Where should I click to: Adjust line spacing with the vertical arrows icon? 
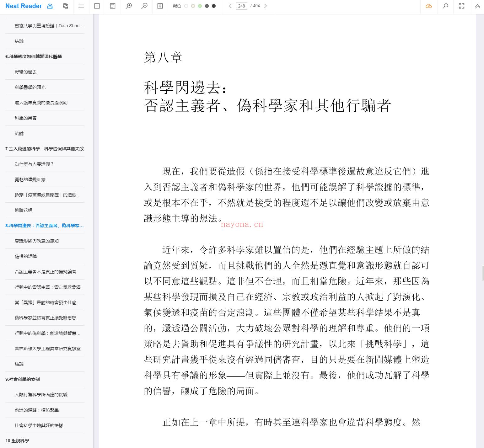click(x=160, y=6)
